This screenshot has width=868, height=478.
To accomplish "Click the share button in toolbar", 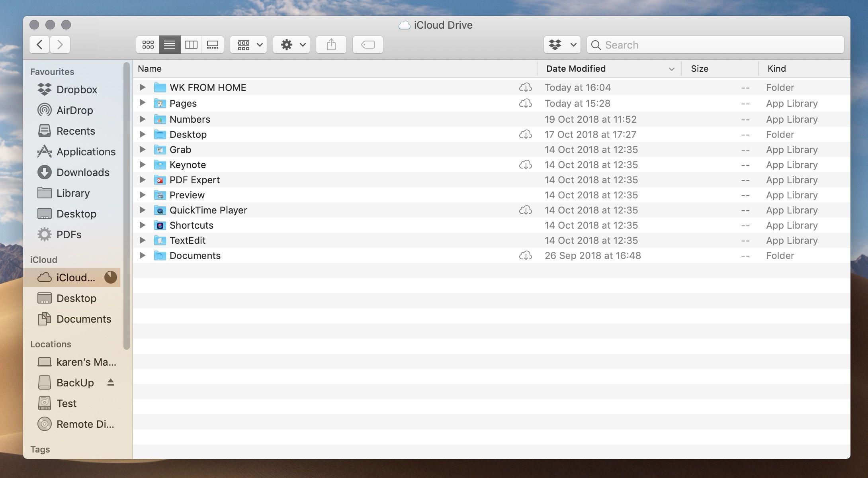I will click(331, 44).
